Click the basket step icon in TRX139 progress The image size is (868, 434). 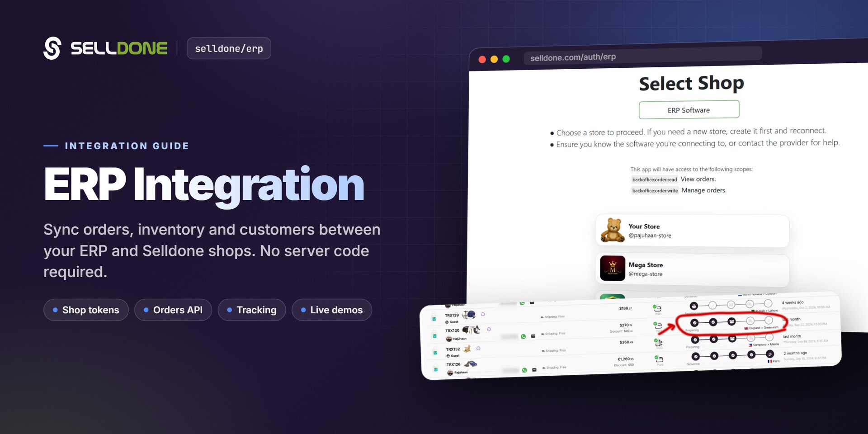[x=694, y=306]
